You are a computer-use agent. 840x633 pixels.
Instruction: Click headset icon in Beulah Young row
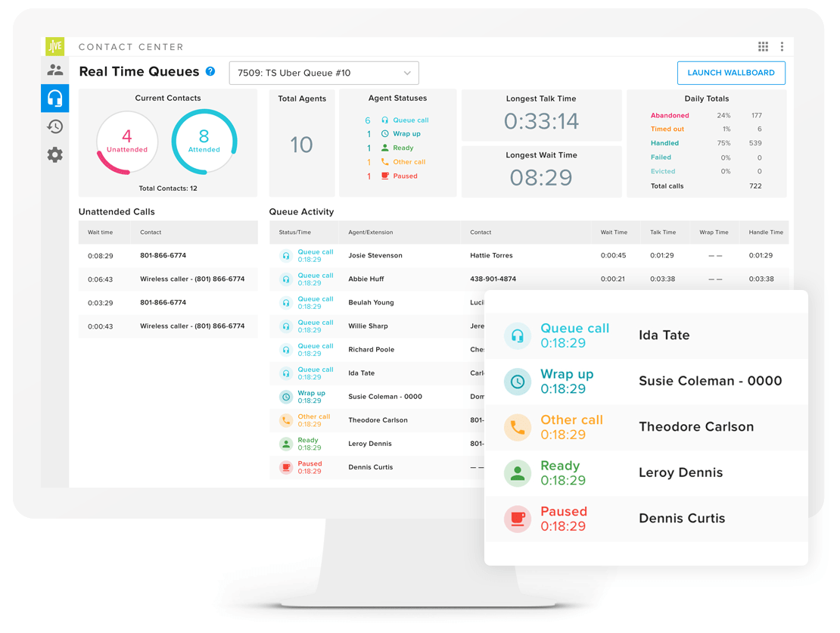[x=286, y=303]
